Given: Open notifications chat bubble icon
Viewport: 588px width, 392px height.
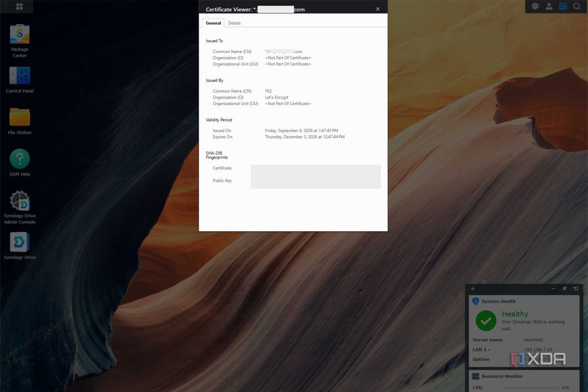Looking at the screenshot, I should (535, 6).
